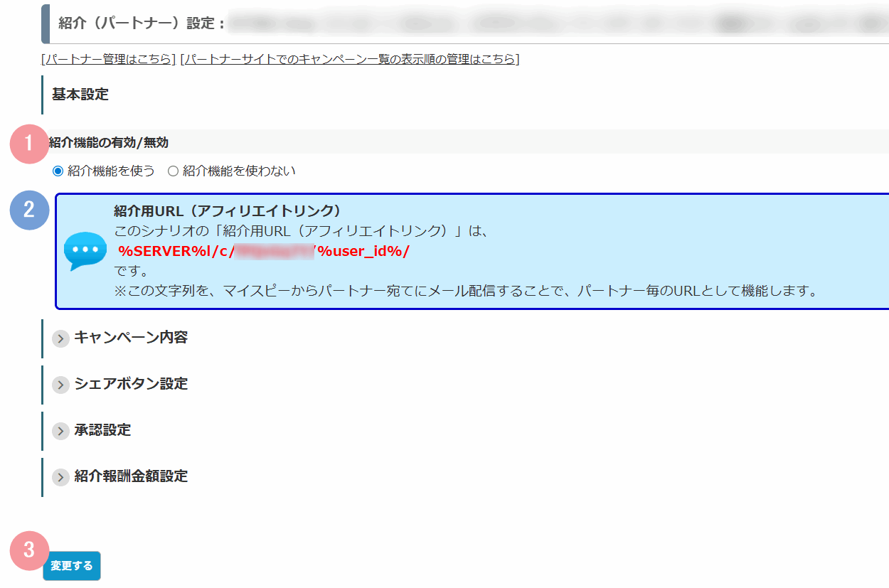Click the blue chat bubble icon
Image resolution: width=889 pixels, height=588 pixels.
[x=85, y=251]
